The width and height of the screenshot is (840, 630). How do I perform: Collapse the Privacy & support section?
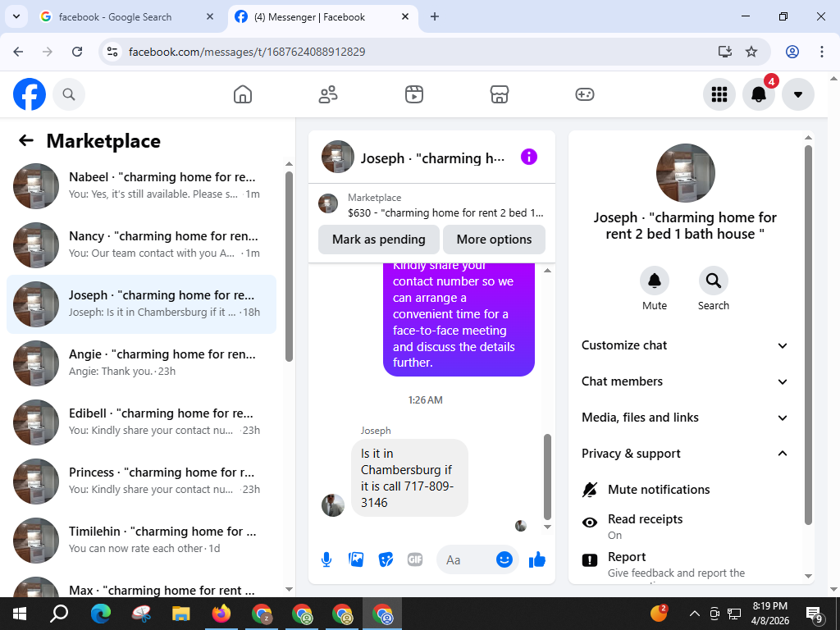tap(685, 454)
